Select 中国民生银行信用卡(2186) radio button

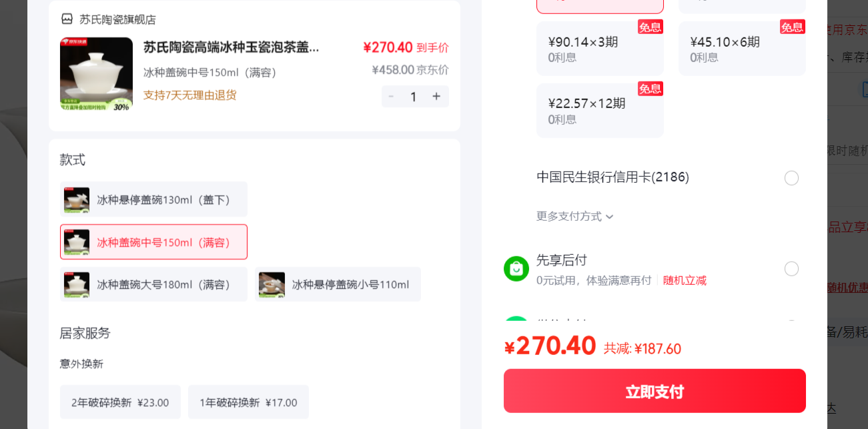(x=791, y=178)
